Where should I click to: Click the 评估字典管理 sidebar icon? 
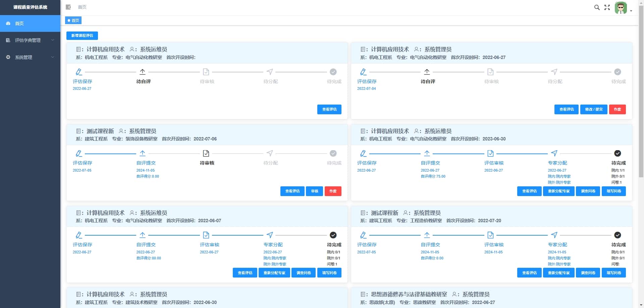coord(8,40)
